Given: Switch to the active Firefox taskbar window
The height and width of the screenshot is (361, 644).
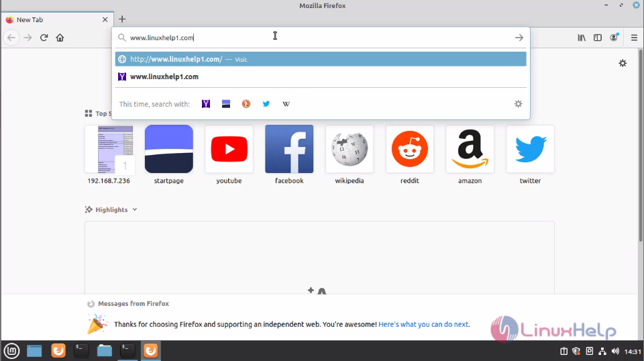Looking at the screenshot, I should 151,351.
